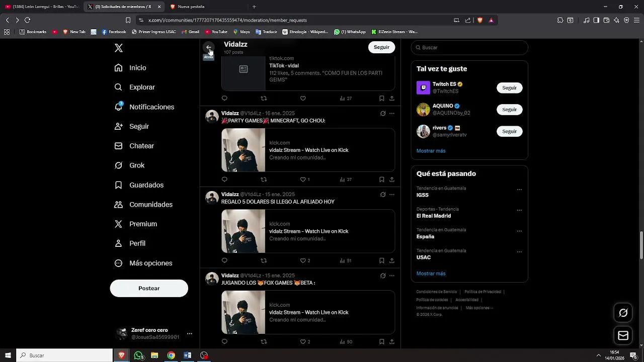The width and height of the screenshot is (644, 362).
Task: Reply to the PARTY GAMES MINECRAFT post
Action: [224, 179]
